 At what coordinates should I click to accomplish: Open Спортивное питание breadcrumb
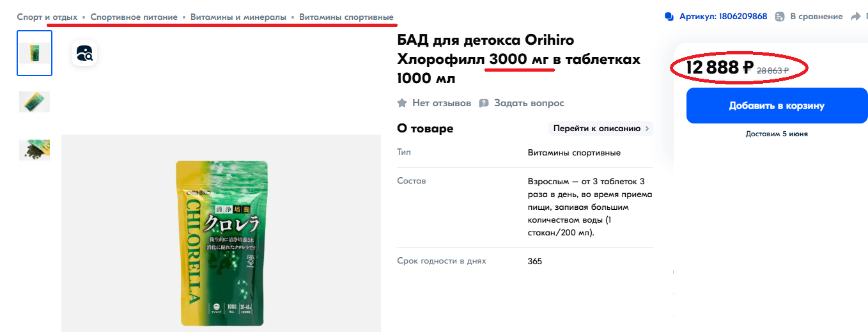coord(134,17)
